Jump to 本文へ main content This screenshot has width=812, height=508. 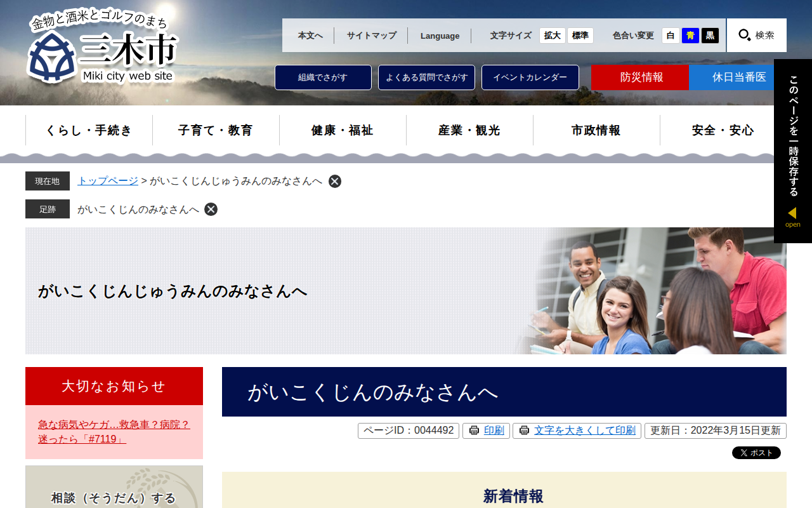(x=310, y=36)
